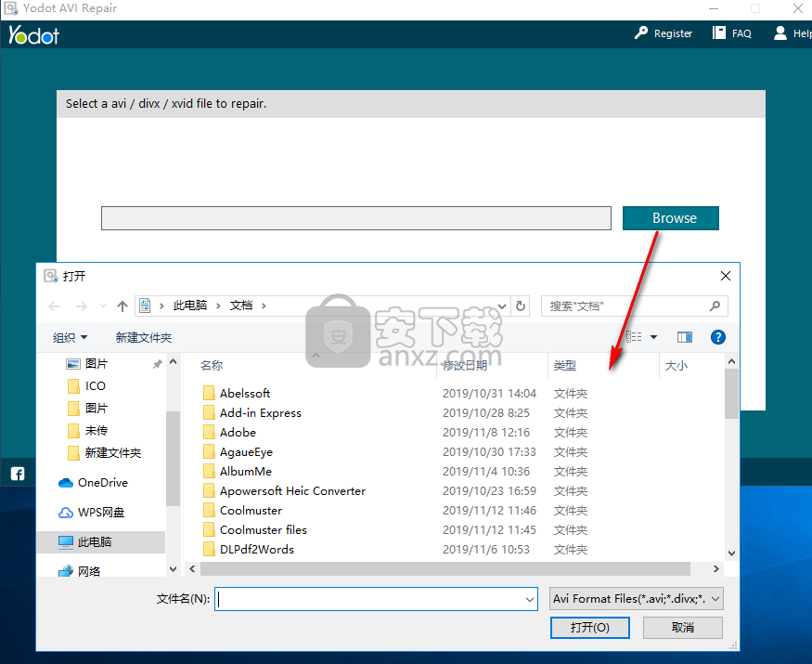Viewport: 812px width, 664px height.
Task: Click the 新建文件夹 toolbar button
Action: (144, 337)
